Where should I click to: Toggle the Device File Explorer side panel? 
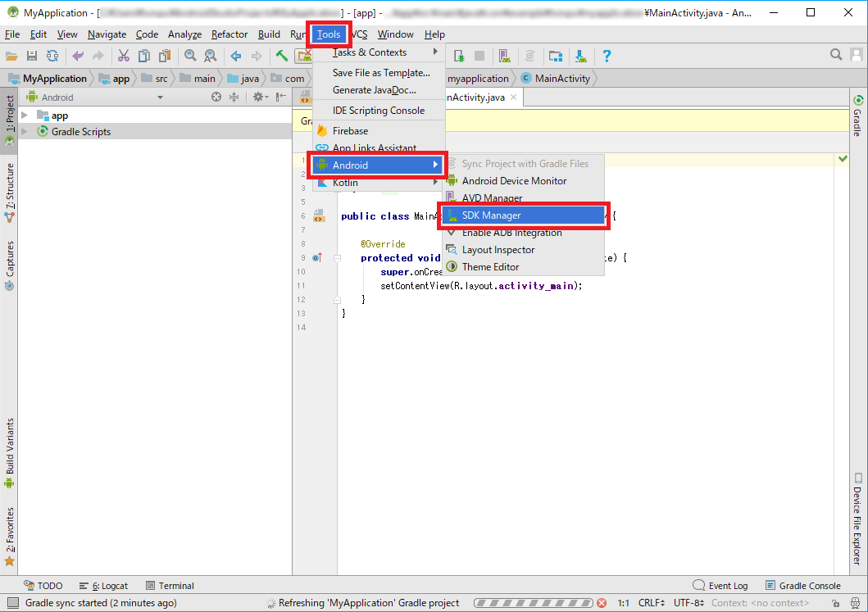(x=857, y=519)
